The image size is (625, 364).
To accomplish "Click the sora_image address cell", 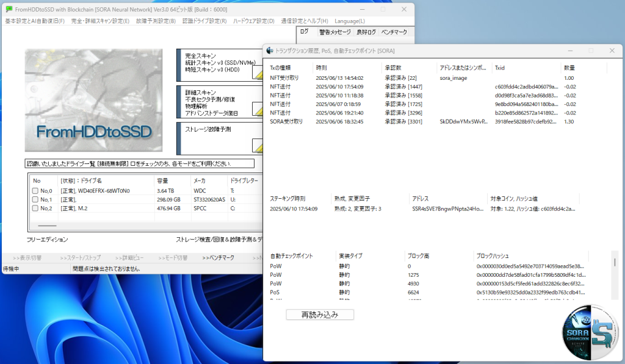I will [x=453, y=78].
